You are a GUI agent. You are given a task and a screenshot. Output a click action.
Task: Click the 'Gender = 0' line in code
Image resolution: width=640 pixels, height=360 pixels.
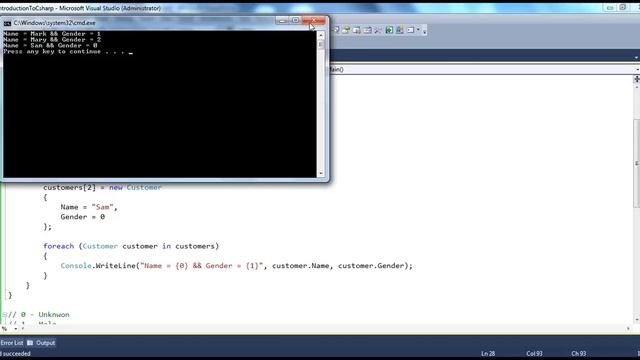(x=82, y=217)
